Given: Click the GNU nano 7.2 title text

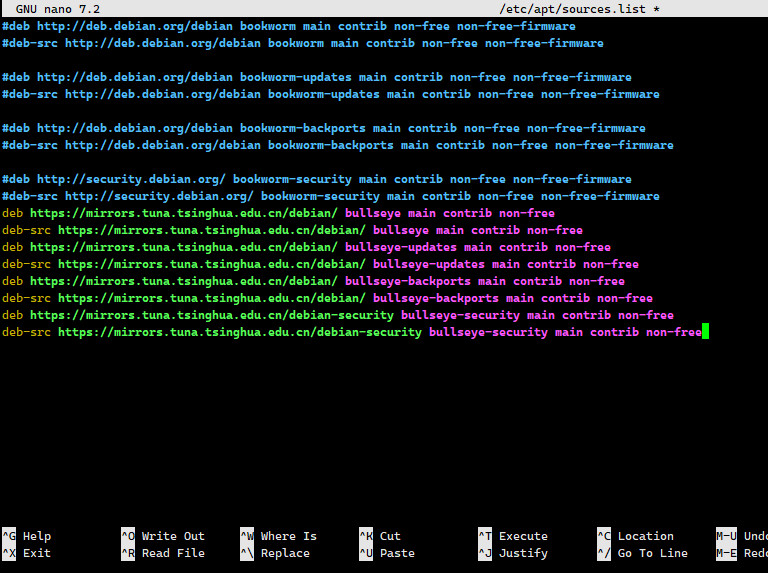Looking at the screenshot, I should (x=58, y=9).
